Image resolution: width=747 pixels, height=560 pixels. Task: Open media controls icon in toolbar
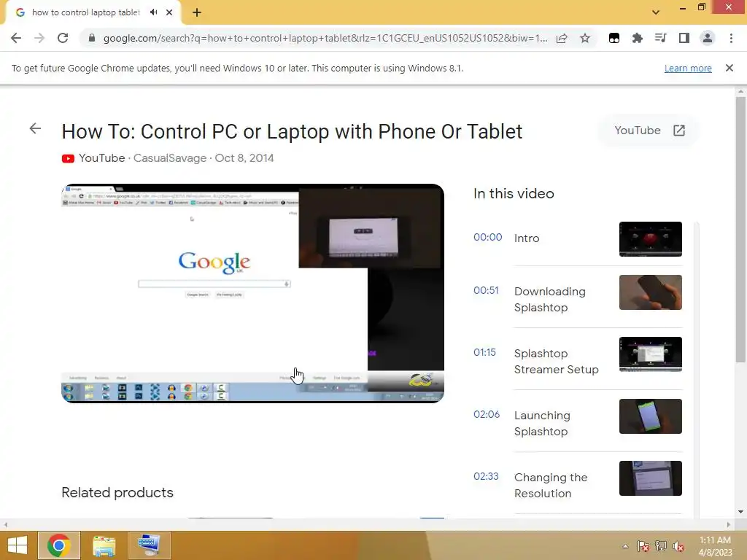[x=661, y=38]
